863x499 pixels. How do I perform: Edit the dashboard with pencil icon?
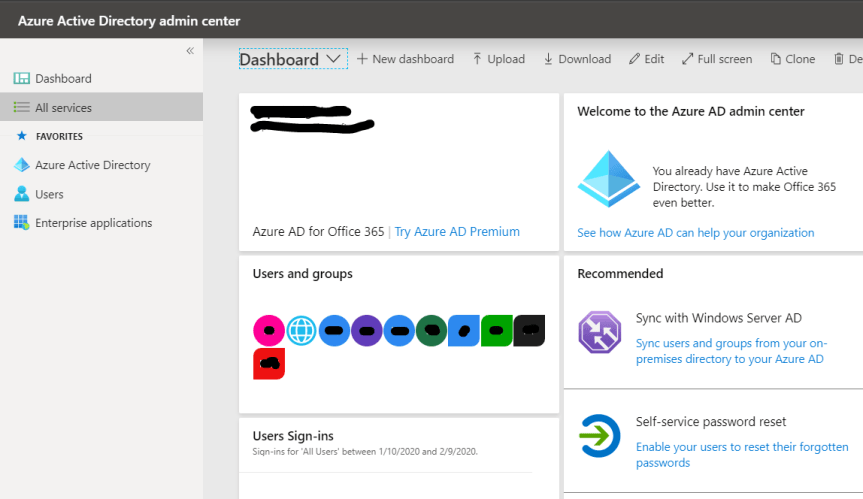(646, 59)
